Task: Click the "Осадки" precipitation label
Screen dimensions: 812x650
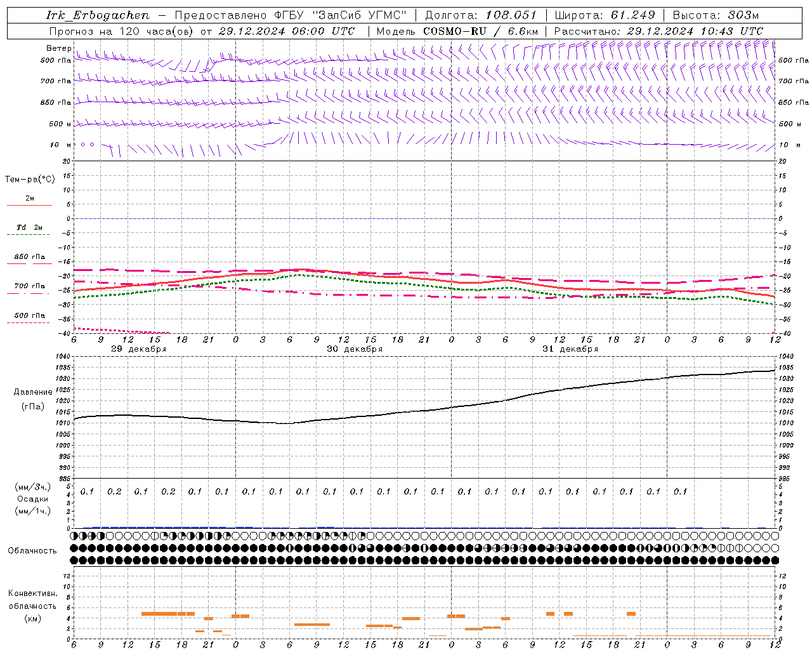Action: tap(33, 499)
